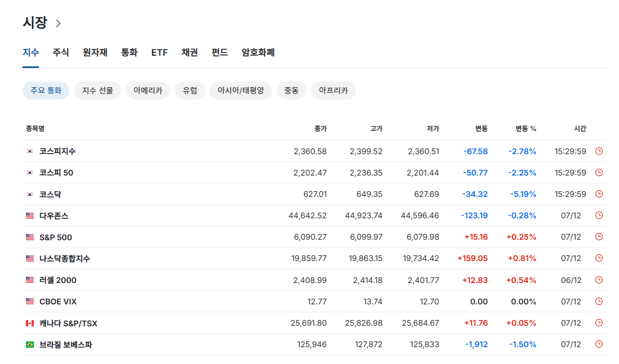The height and width of the screenshot is (364, 619).
Task: Click the 2,360.58 closing value
Action: [310, 151]
